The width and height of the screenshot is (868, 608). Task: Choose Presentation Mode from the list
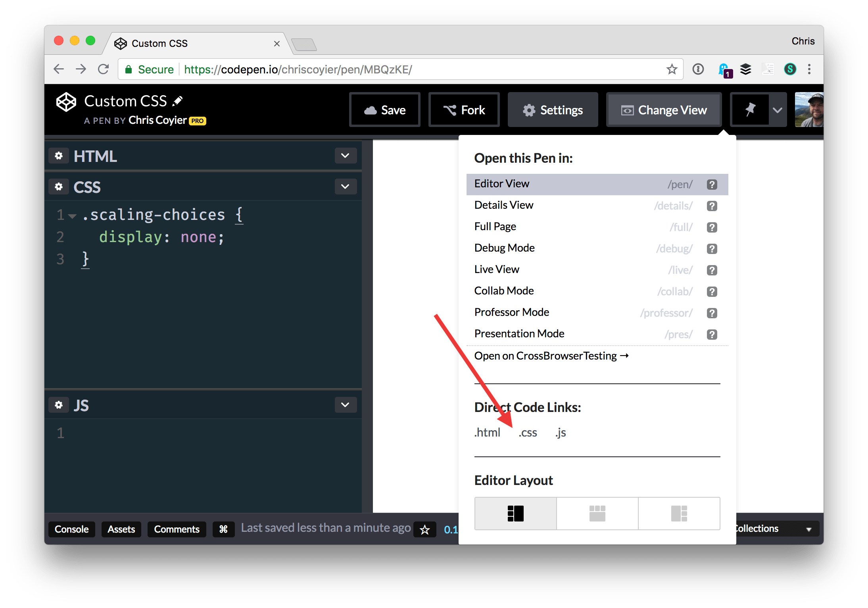coord(519,334)
